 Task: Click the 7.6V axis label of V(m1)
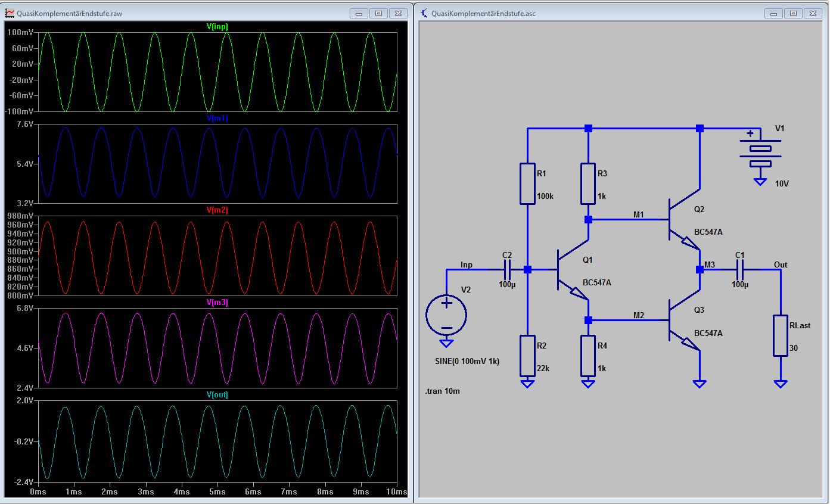[x=24, y=125]
